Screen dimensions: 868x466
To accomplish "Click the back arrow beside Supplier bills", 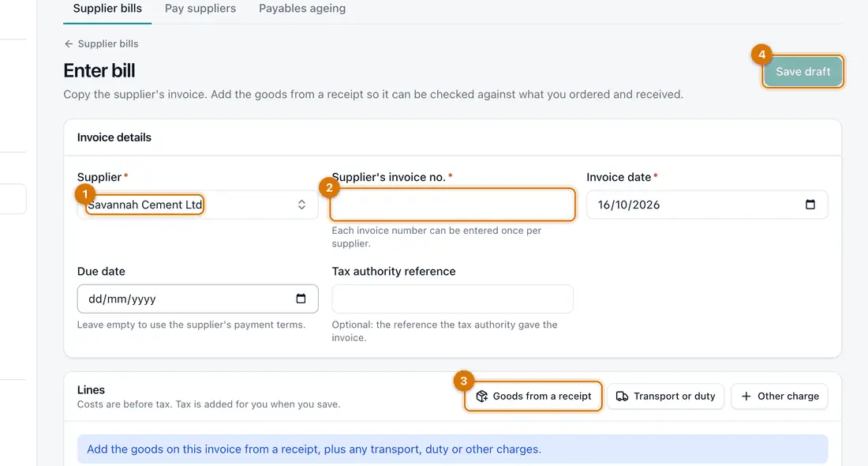I will [69, 43].
